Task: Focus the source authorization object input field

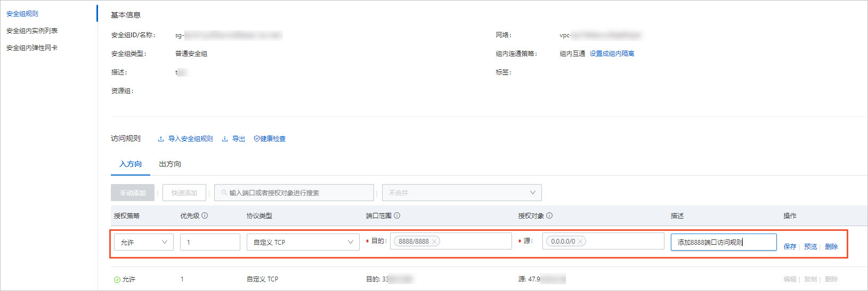Action: click(x=603, y=241)
